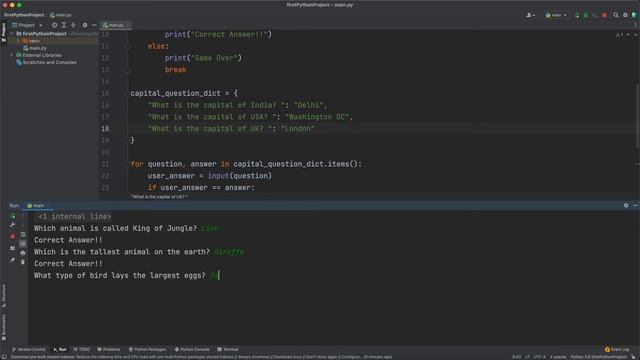Open Project panel gear options
The image size is (640, 360).
click(85, 25)
